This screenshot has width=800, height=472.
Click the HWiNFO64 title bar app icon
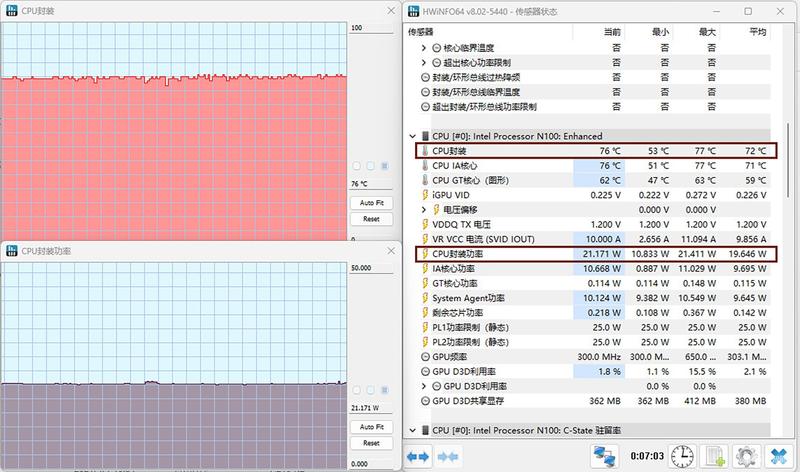[x=413, y=11]
